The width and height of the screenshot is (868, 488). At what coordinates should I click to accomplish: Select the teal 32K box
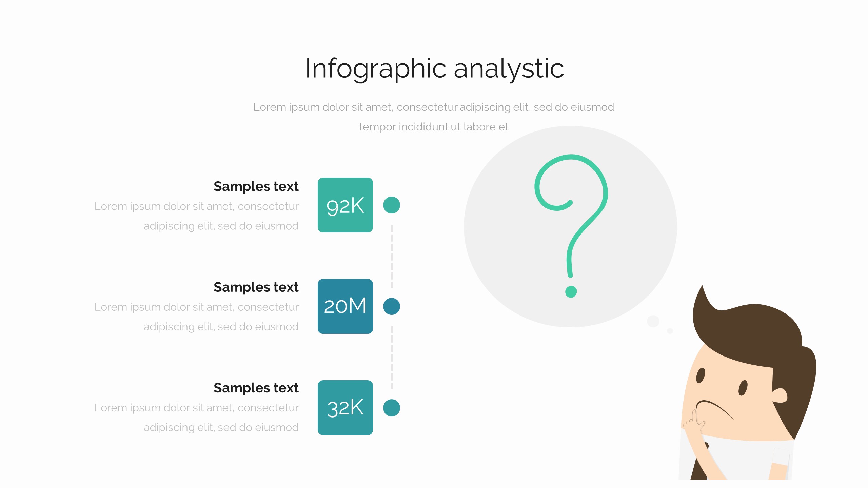(x=345, y=408)
